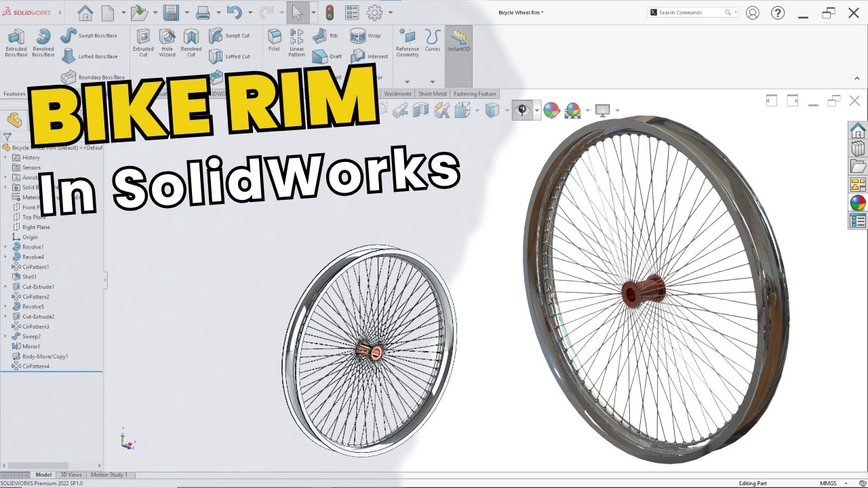This screenshot has width=868, height=488.
Task: Click the Help question mark icon
Action: point(778,12)
